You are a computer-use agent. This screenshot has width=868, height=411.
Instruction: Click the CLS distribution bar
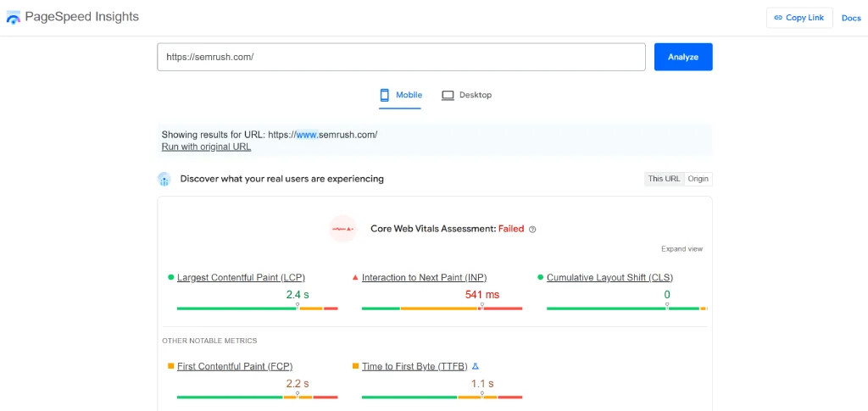coord(626,308)
